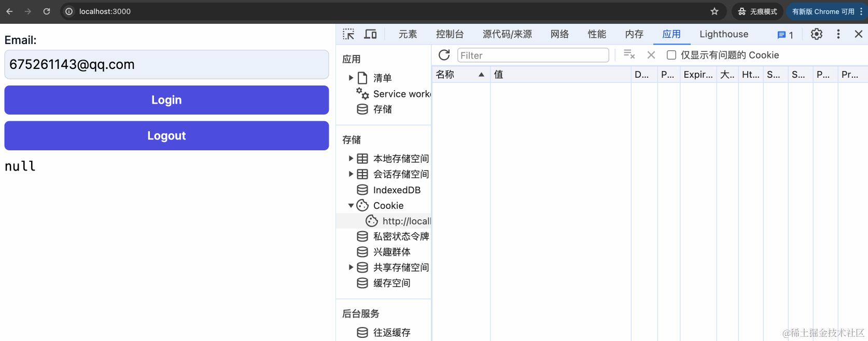Screen dimensions: 868x341
Task: Expand the 会话存储空间 tree arrow
Action: 351,174
